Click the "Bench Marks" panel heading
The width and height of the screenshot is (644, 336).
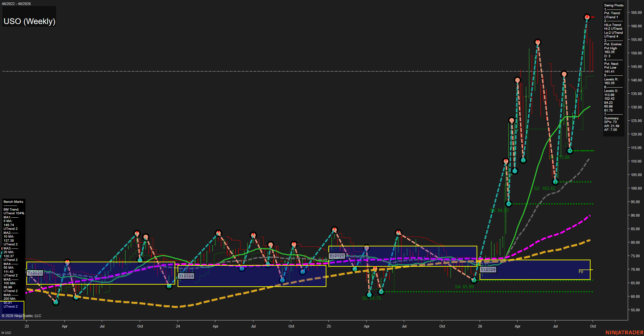pyautogui.click(x=14, y=202)
